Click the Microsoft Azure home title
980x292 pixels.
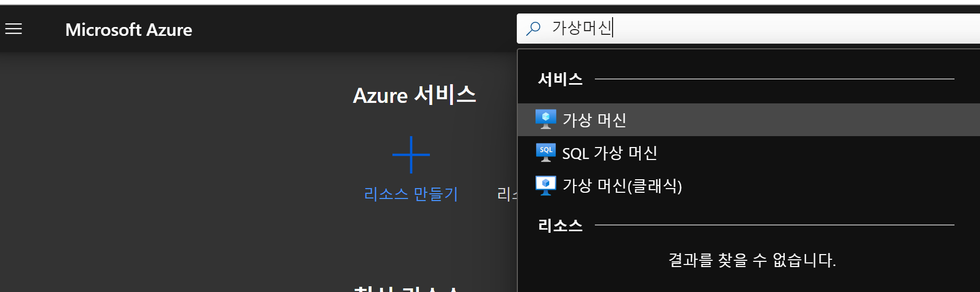pos(129,30)
